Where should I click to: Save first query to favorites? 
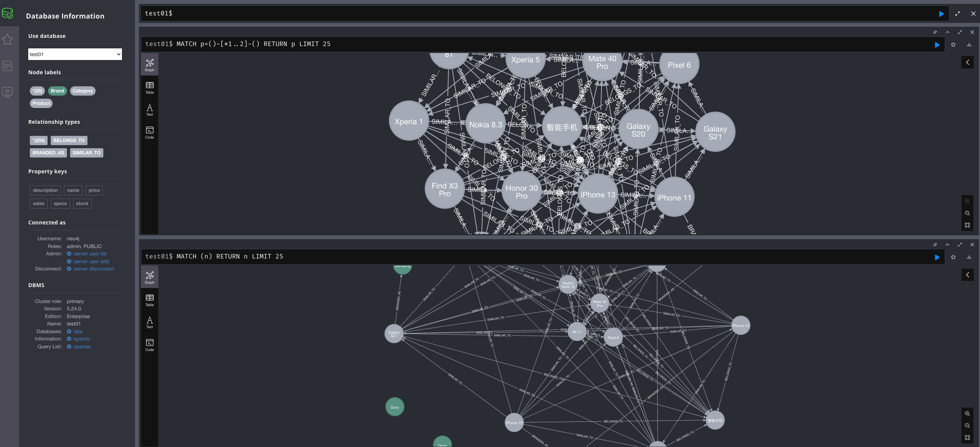point(953,45)
